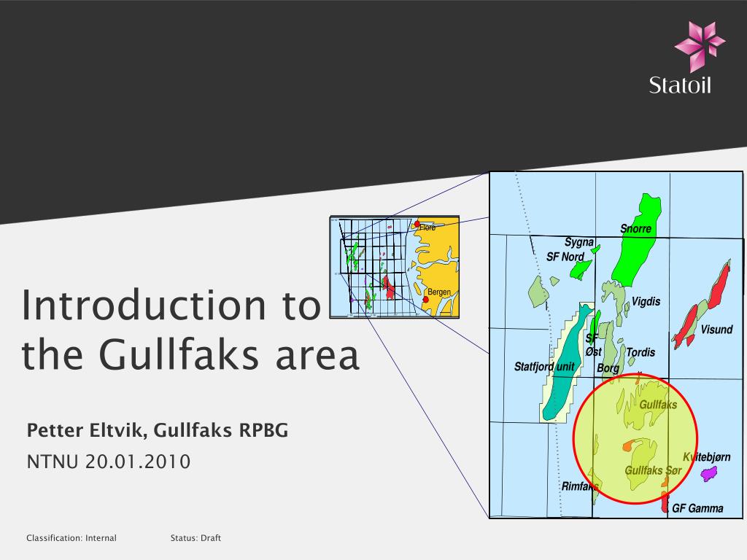This screenshot has height=560, width=747.
Task: Click the 'Classification: Internal' footer text
Action: point(71,538)
